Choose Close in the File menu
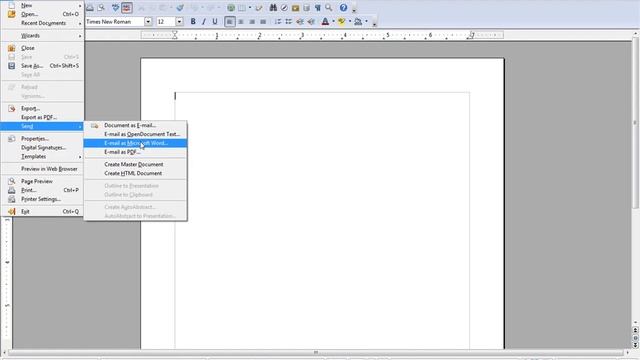The image size is (640, 360). 42,48
